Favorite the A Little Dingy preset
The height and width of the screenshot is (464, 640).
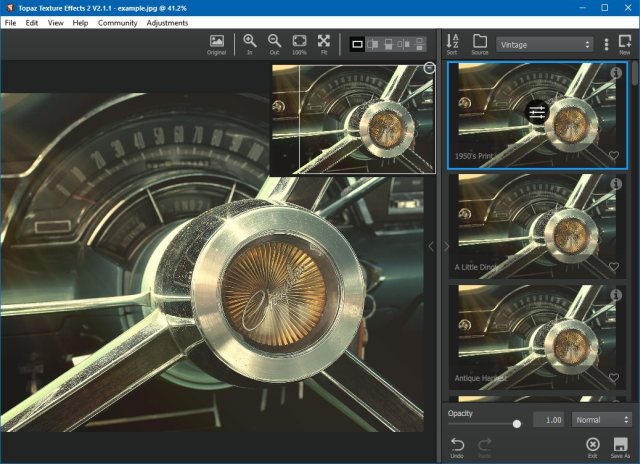pos(614,267)
